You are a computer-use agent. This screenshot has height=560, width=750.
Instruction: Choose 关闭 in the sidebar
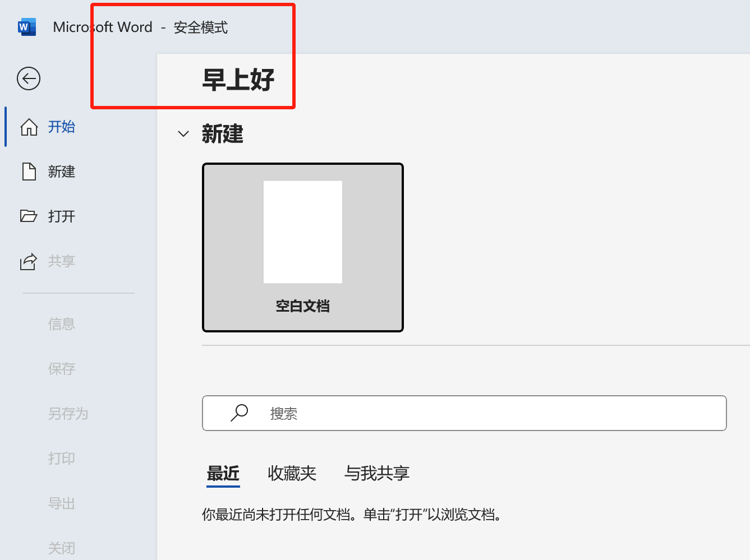click(x=62, y=548)
